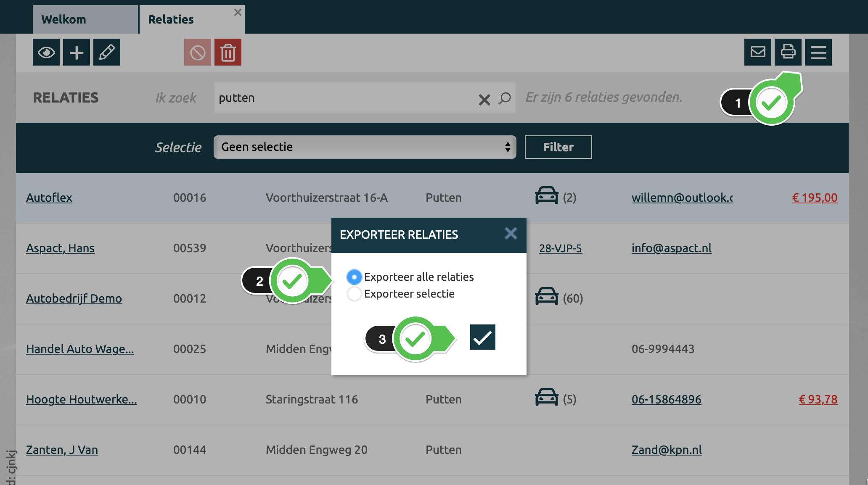Screen dimensions: 868x485
Task: Click the magnifying glass search icon
Action: click(505, 98)
